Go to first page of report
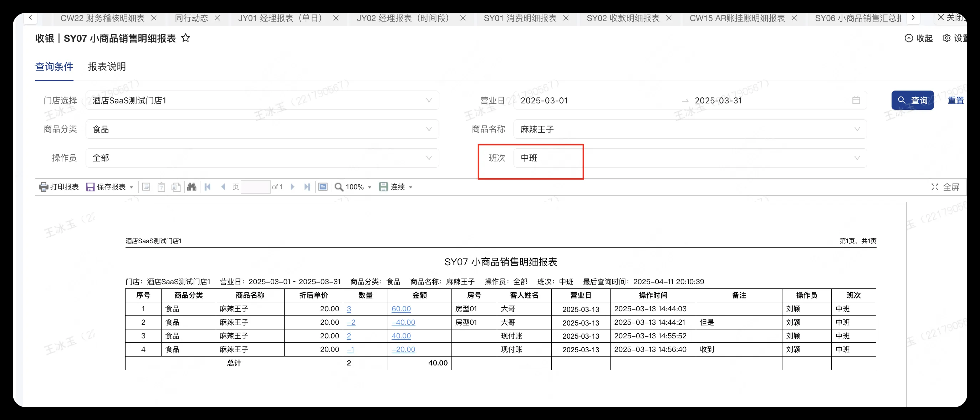The image size is (980, 420). [x=207, y=187]
